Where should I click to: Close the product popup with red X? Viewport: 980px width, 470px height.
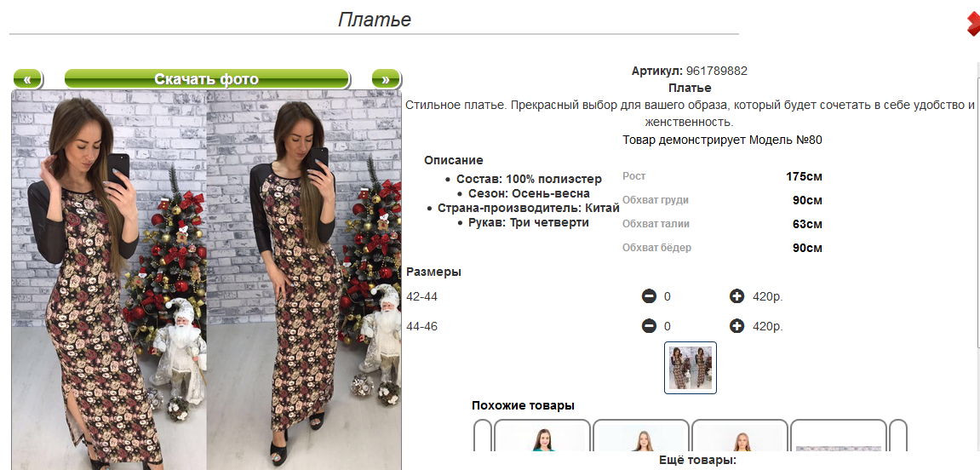pyautogui.click(x=972, y=25)
